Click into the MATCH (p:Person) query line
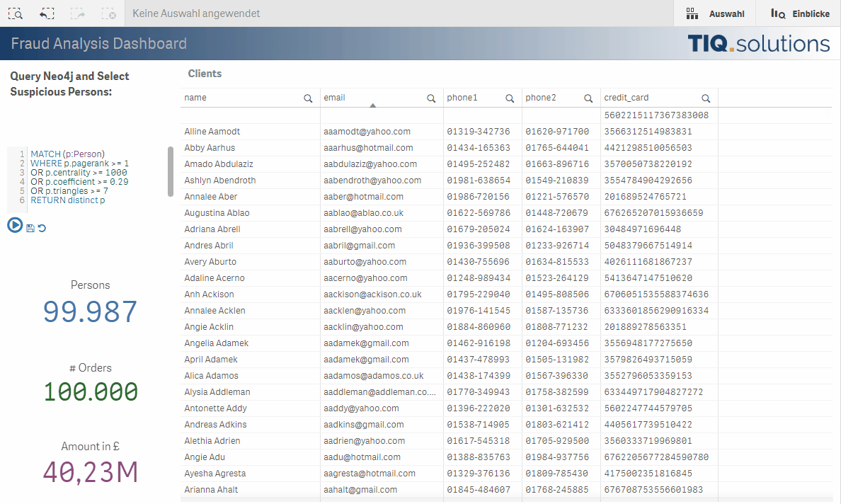The width and height of the screenshot is (841, 504). [x=67, y=154]
